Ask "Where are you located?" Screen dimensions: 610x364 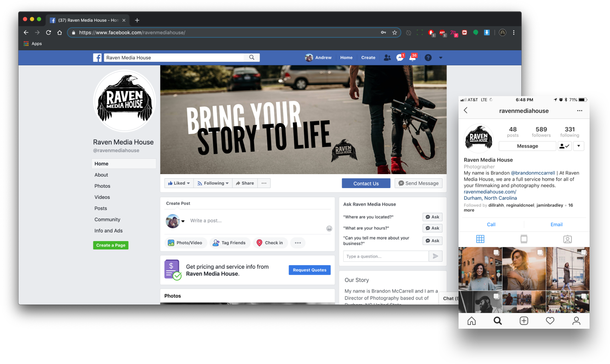pyautogui.click(x=433, y=217)
